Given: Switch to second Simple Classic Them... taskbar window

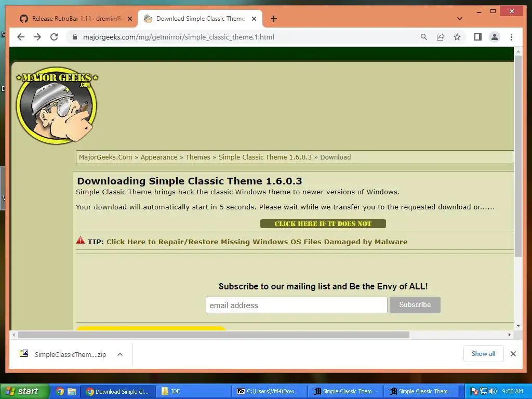Looking at the screenshot, I should tap(421, 391).
